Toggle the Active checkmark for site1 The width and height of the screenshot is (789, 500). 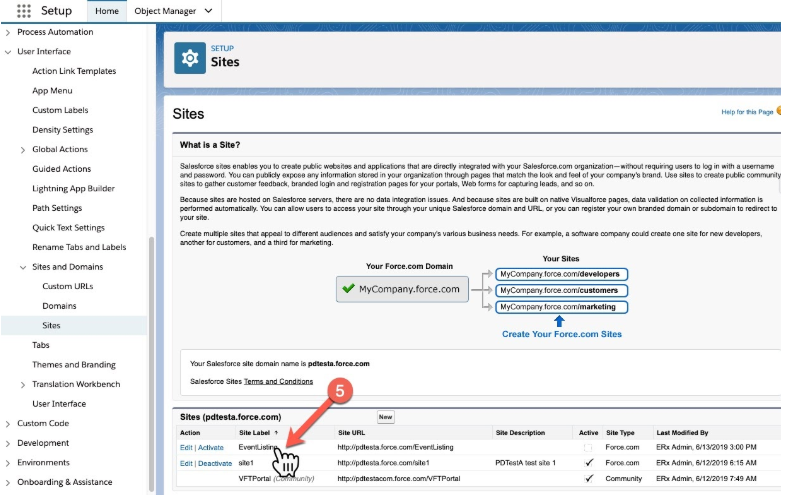coord(587,463)
